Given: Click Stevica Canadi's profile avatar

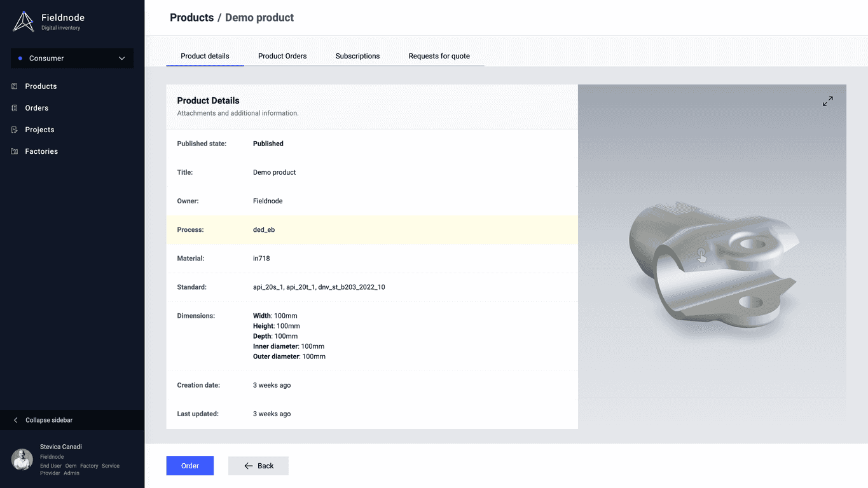Looking at the screenshot, I should pyautogui.click(x=22, y=459).
